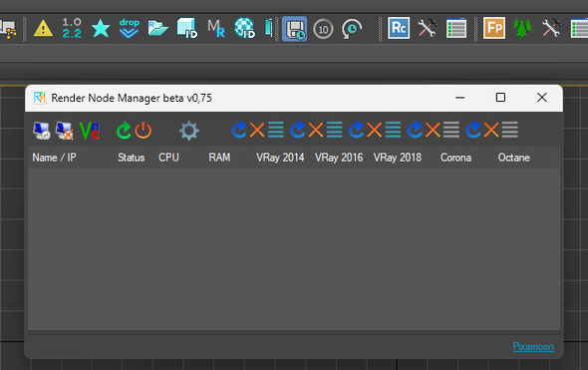
Task: Click orange X above Corona
Action: 433,130
